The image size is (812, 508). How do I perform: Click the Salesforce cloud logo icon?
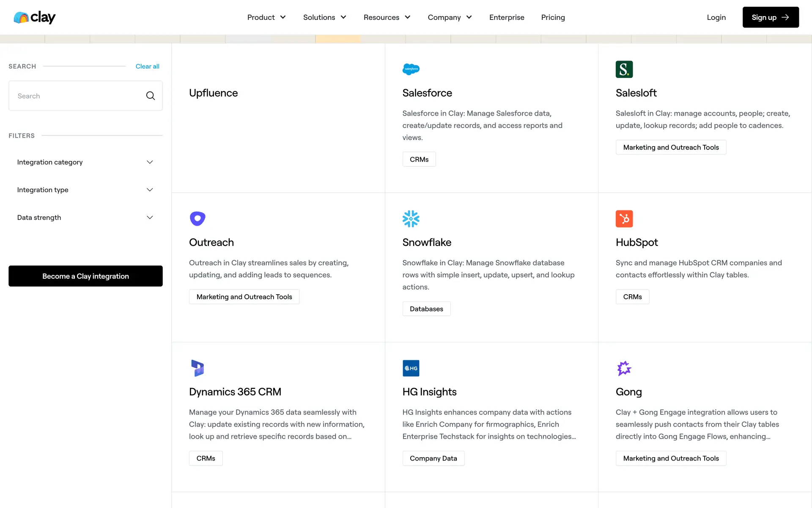pyautogui.click(x=411, y=69)
